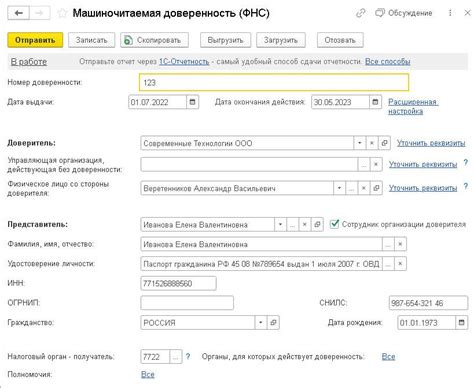The height and width of the screenshot is (388, 474).
Task: Add form to favorites with star icon
Action: [62, 13]
